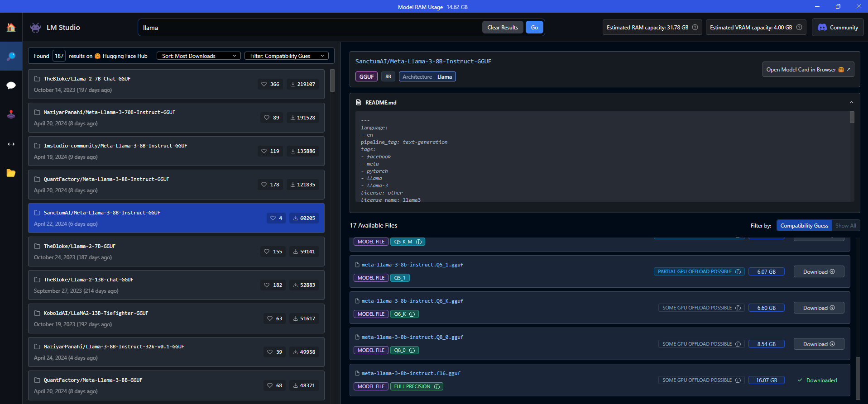868x404 pixels.
Task: Open the AI Chat speech bubble icon
Action: point(11,86)
